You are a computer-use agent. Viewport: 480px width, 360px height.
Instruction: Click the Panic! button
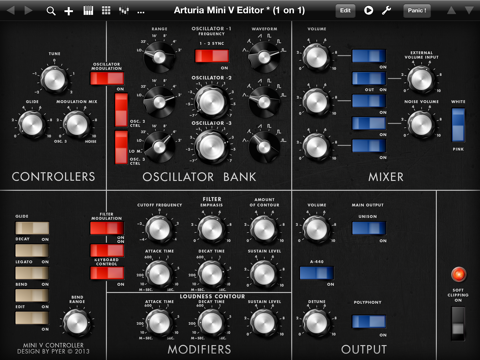coord(417,11)
